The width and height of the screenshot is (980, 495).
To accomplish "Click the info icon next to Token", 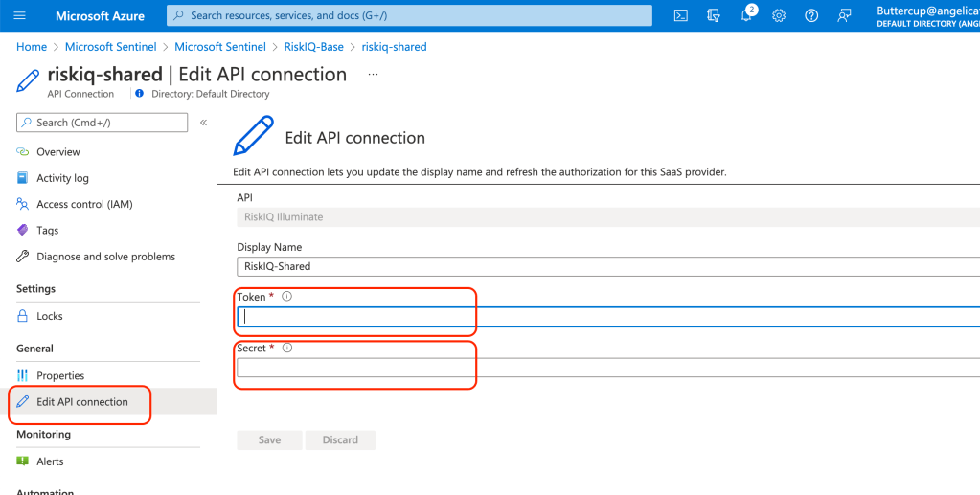I will (287, 297).
